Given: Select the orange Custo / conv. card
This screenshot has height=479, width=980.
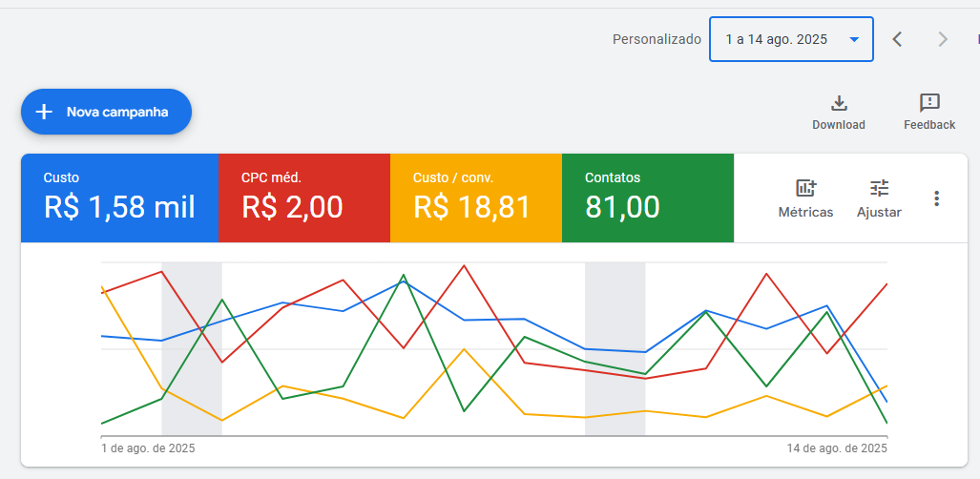Looking at the screenshot, I should pyautogui.click(x=475, y=198).
